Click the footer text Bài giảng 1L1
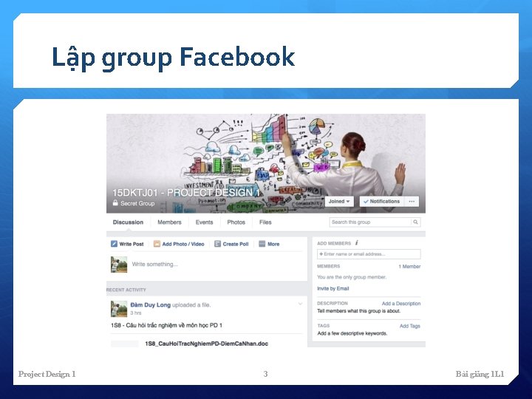The height and width of the screenshot is (399, 532). pyautogui.click(x=480, y=374)
